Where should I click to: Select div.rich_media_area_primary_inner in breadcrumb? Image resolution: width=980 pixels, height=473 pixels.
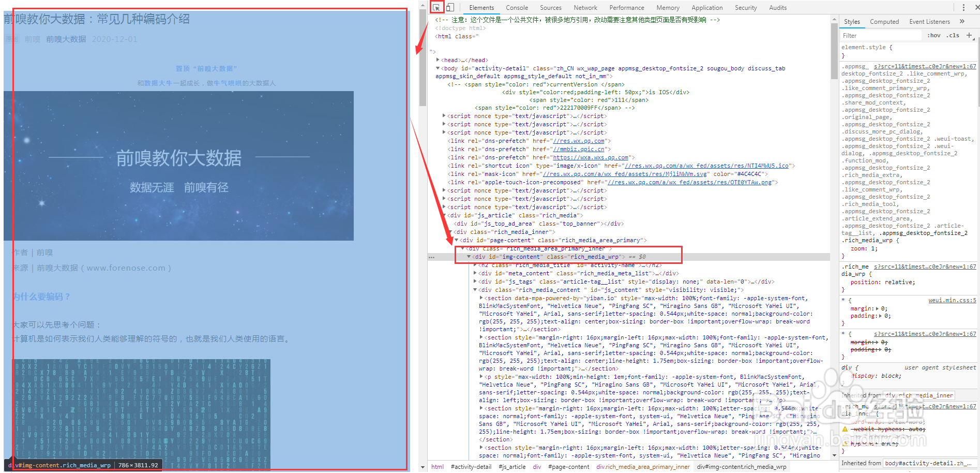643,467
